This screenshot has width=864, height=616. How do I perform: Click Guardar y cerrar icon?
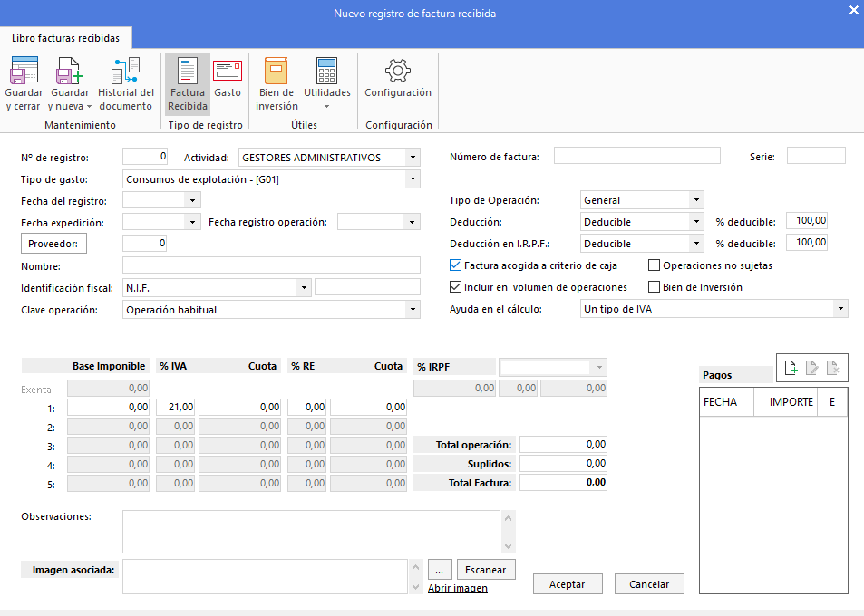(24, 71)
